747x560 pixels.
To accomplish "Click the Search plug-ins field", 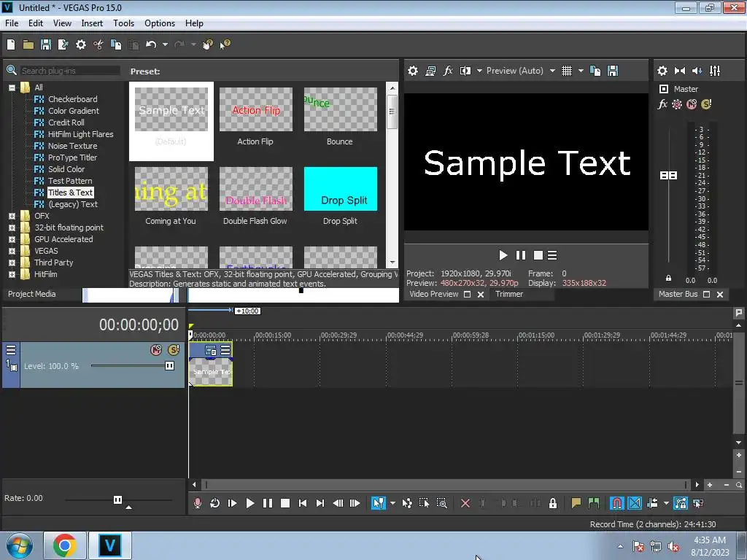I will coord(69,71).
